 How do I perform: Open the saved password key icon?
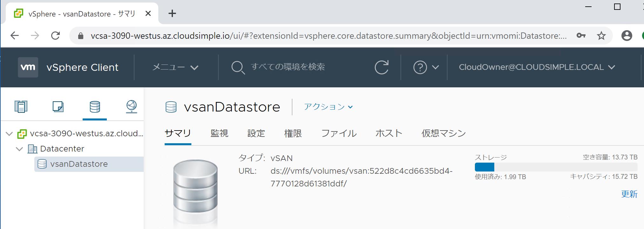pyautogui.click(x=581, y=36)
